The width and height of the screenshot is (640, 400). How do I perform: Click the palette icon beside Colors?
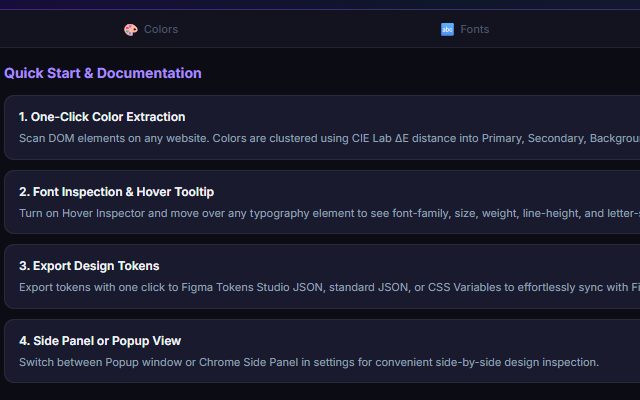tap(131, 29)
